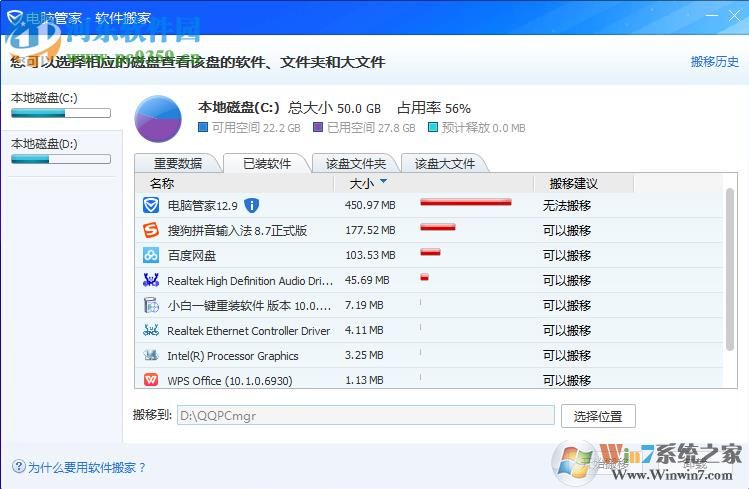This screenshot has height=489, width=749.
Task: Open the 搬移历史 link
Action: pyautogui.click(x=714, y=62)
